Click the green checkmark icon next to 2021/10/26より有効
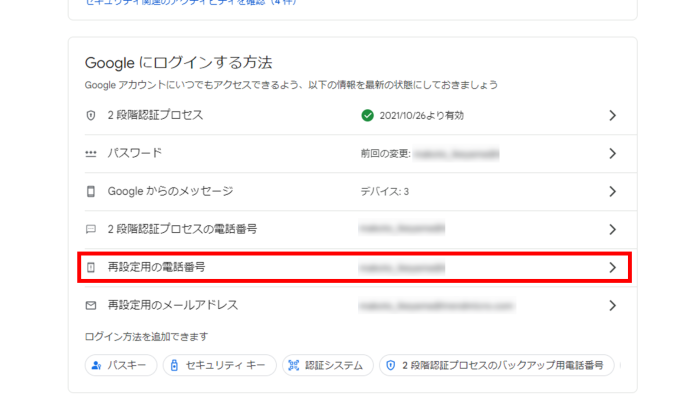 tap(368, 115)
